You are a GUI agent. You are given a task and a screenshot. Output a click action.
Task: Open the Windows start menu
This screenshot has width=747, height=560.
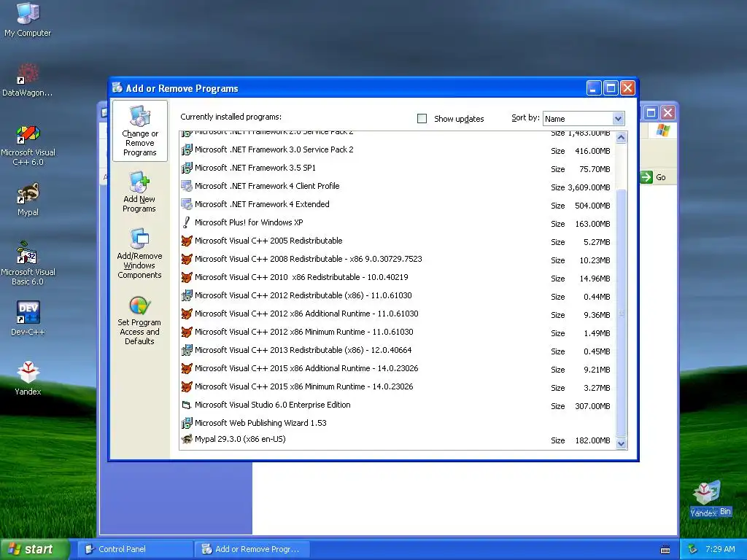(x=34, y=549)
